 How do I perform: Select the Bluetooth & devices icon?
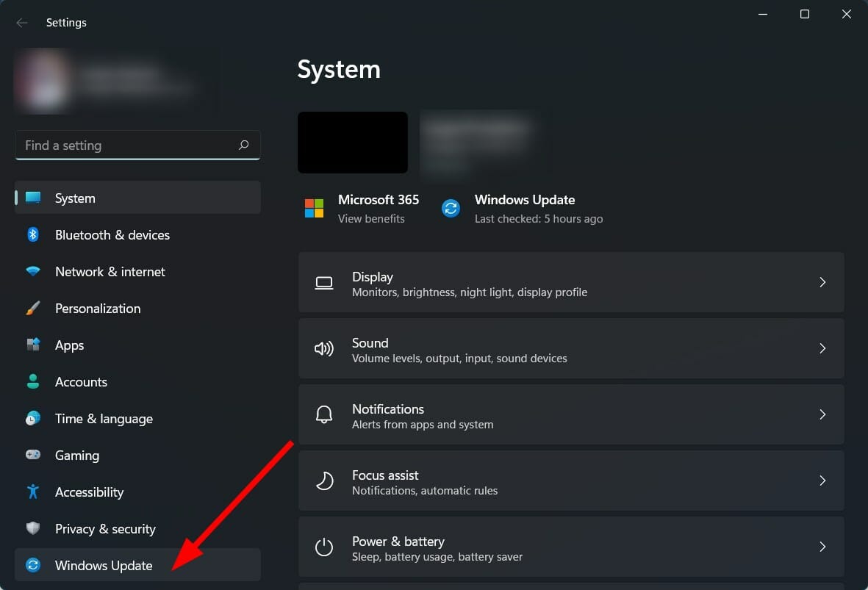33,234
